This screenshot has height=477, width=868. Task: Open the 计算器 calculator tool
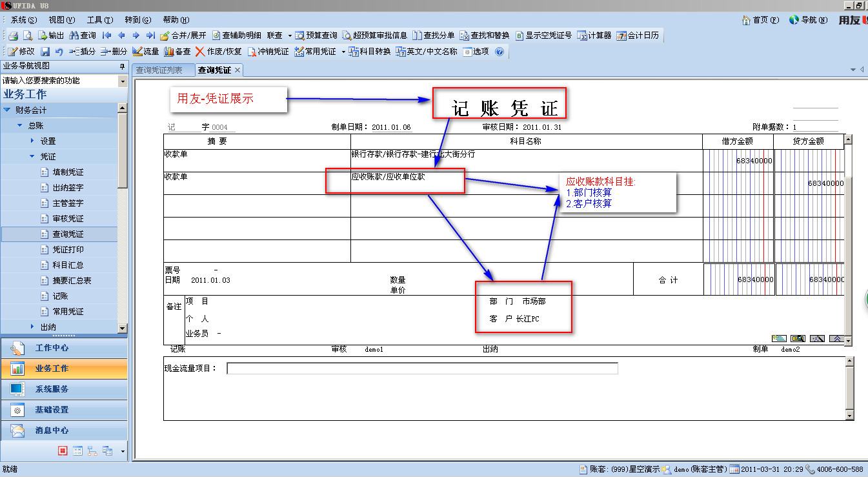pos(594,36)
